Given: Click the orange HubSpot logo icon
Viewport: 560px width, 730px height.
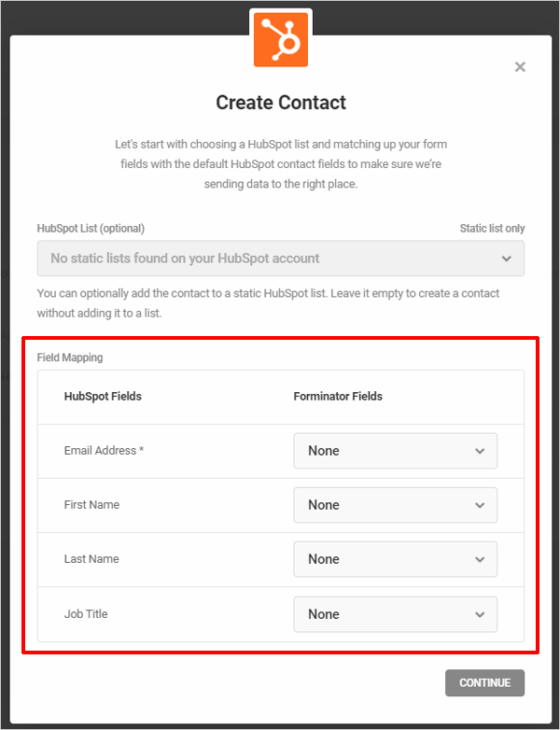Looking at the screenshot, I should click(281, 39).
